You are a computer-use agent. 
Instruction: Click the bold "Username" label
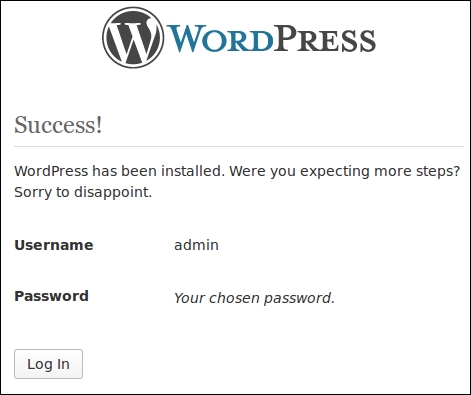tap(54, 245)
